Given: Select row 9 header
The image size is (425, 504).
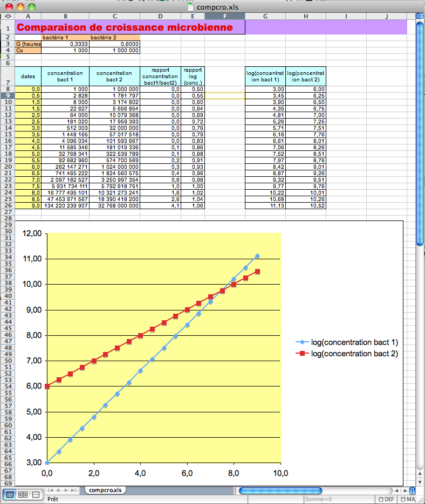Looking at the screenshot, I should 8,95.
